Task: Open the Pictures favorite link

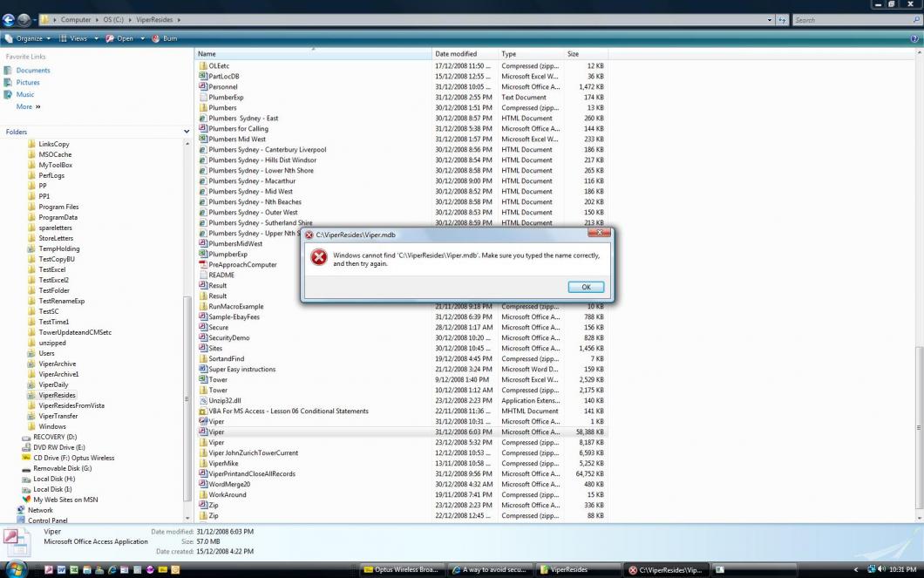Action: coord(28,83)
